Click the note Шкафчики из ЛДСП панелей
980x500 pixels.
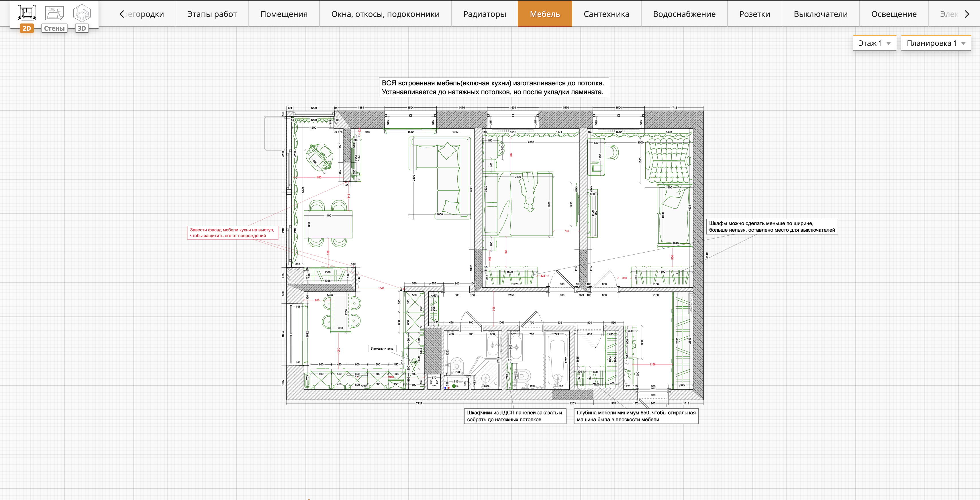point(515,416)
